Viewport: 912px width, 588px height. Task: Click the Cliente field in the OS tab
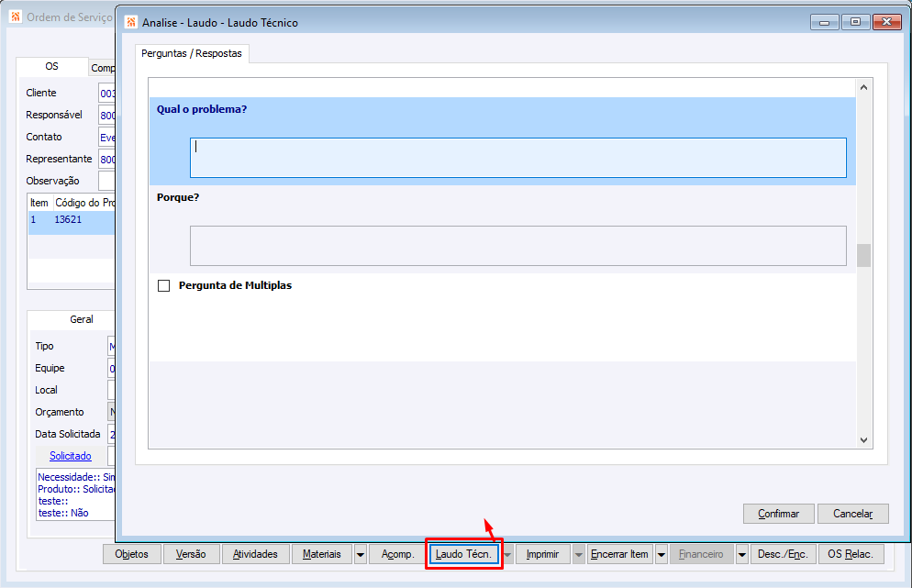coord(106,93)
